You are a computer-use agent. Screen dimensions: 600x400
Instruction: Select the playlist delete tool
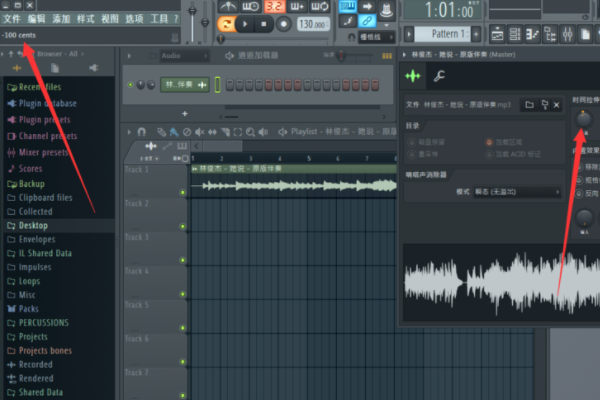187,132
